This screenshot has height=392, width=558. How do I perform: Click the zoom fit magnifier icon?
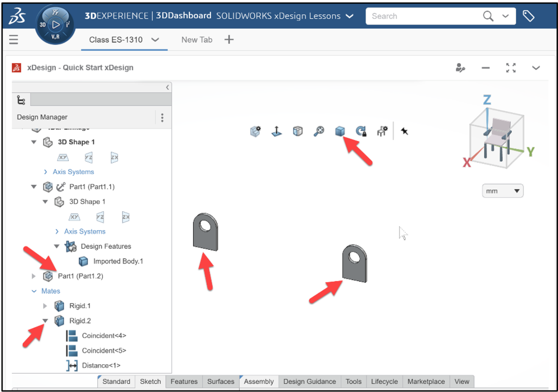point(319,131)
